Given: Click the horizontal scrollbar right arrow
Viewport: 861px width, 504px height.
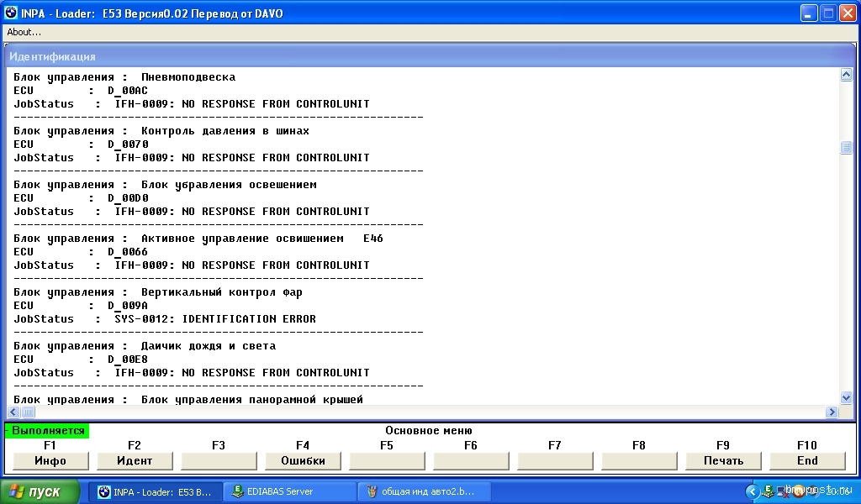Looking at the screenshot, I should pos(832,412).
